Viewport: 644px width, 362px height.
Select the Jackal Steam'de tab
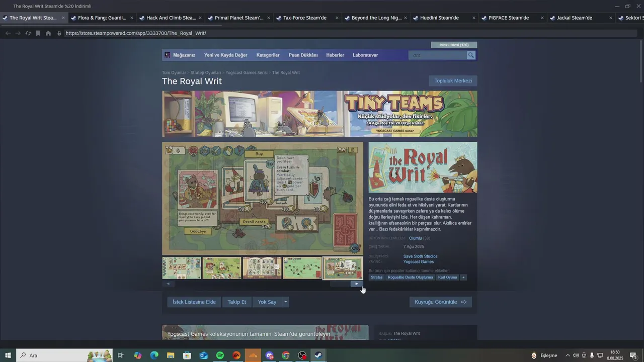pyautogui.click(x=581, y=18)
